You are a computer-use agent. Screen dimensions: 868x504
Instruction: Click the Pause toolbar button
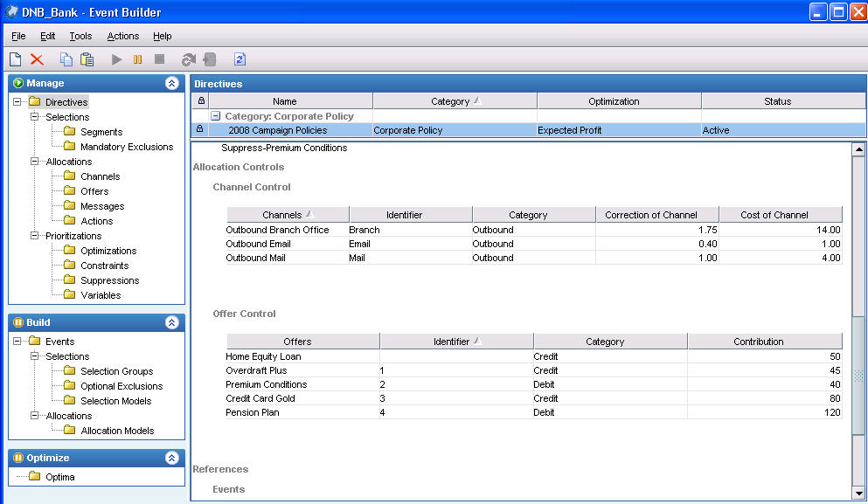point(138,59)
